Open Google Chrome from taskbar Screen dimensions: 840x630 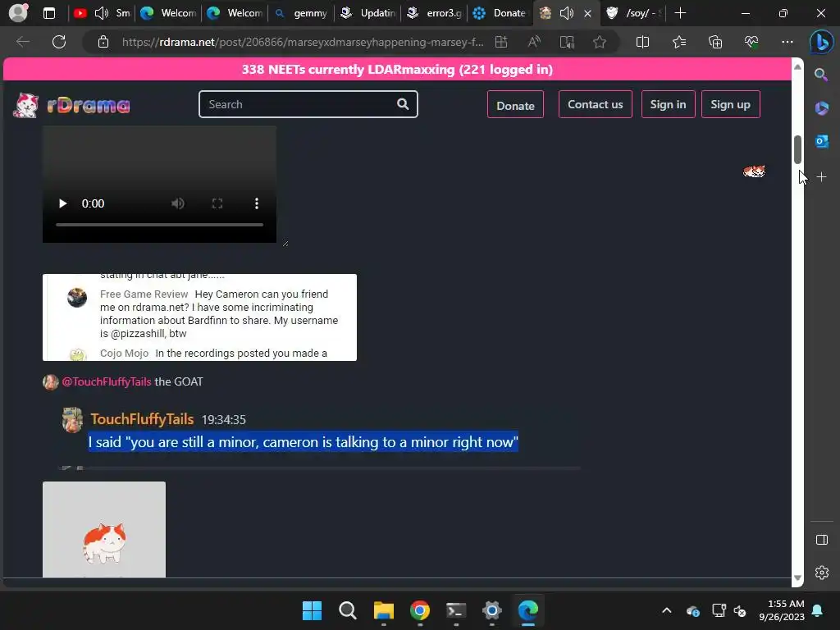(419, 610)
